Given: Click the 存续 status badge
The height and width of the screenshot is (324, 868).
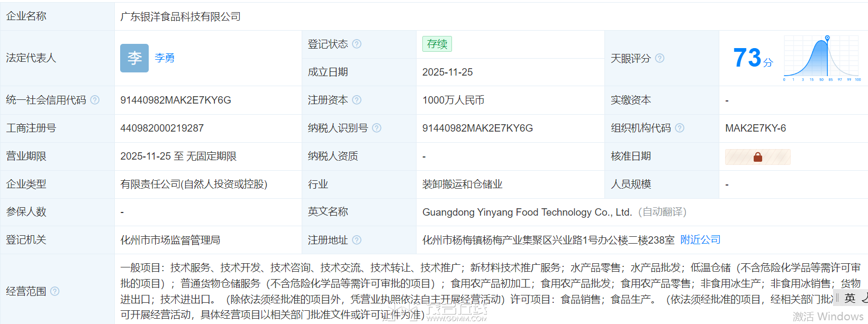Looking at the screenshot, I should 437,44.
